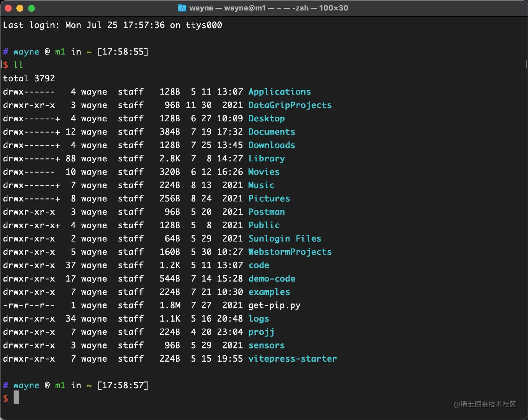
Task: Click the '1.8M' size of get-pip.py
Action: [170, 305]
